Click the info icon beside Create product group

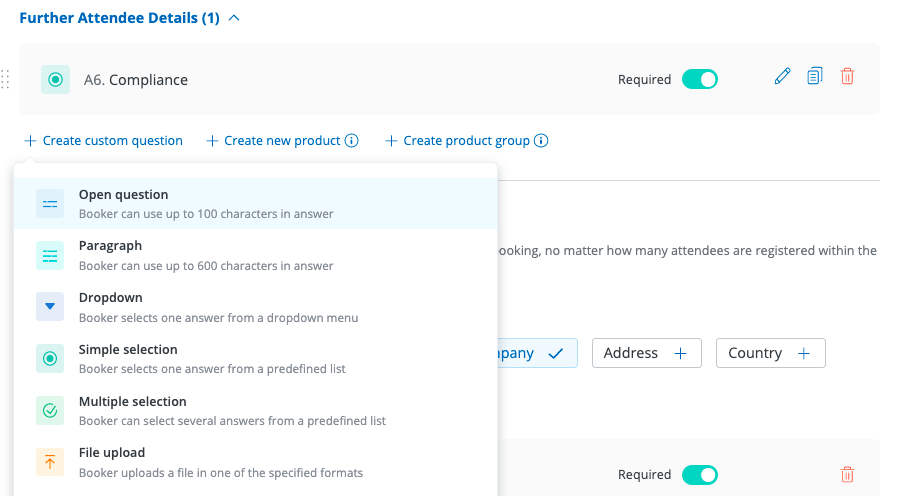[541, 141]
